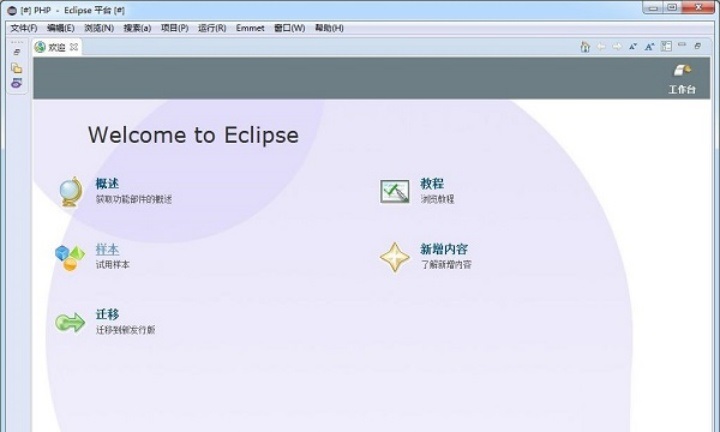This screenshot has height=432, width=720.
Task: Open the 编辑(E) menu
Action: pyautogui.click(x=61, y=28)
